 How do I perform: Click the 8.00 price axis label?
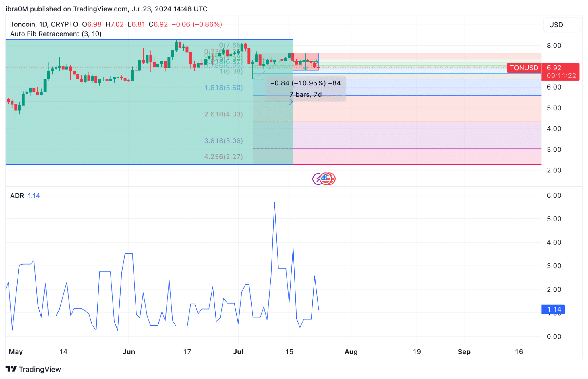(554, 45)
